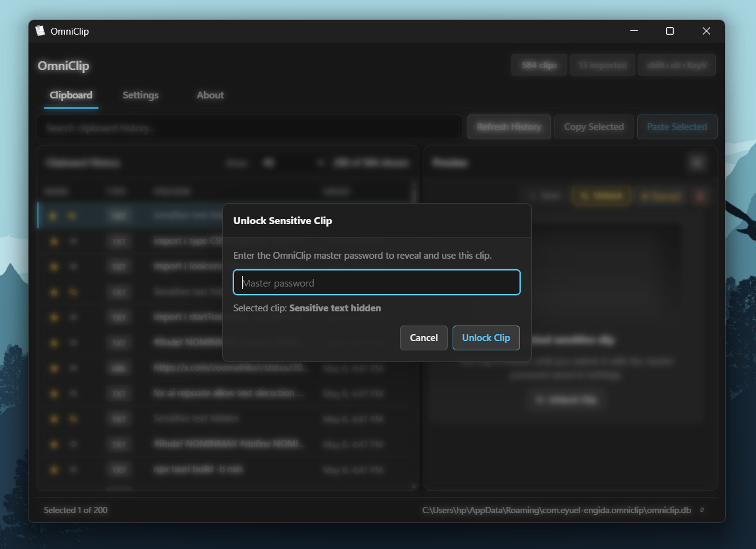
Task: Toggle star on 'for ai repsone' row
Action: coord(53,393)
